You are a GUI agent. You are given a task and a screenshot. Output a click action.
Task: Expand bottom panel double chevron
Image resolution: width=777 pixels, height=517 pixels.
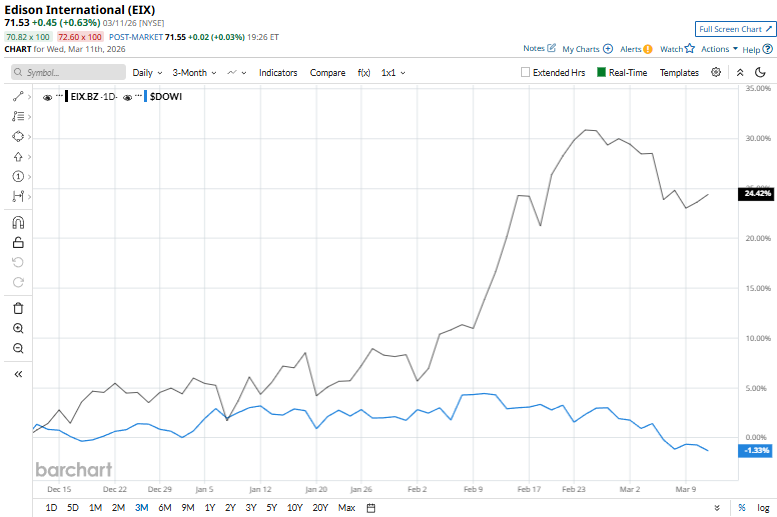(717, 508)
